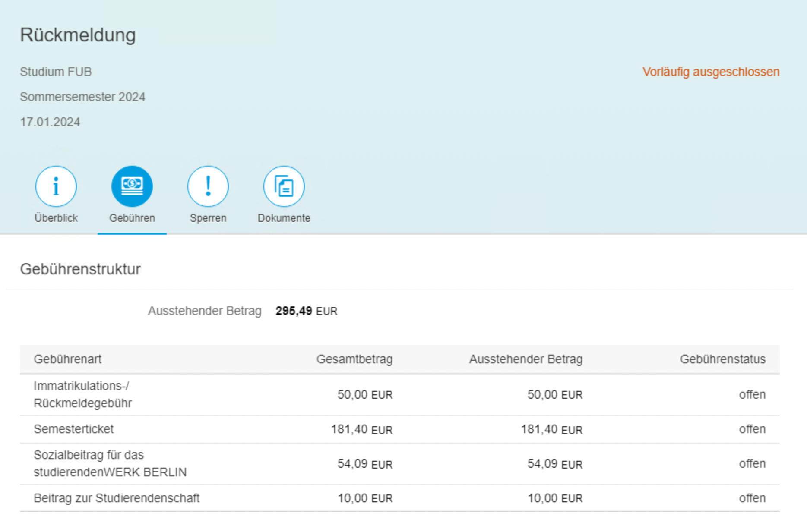Select the Gebühren money icon
807x532 pixels.
click(x=132, y=186)
